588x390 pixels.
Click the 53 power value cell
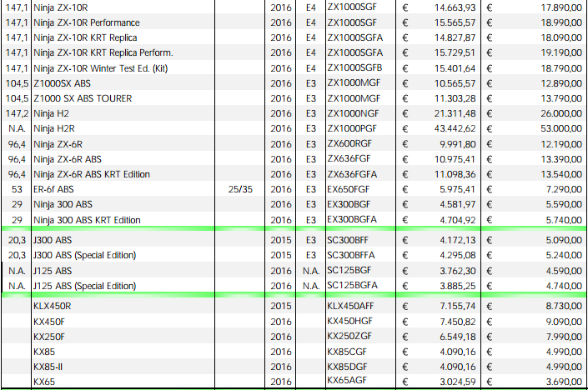(17, 189)
